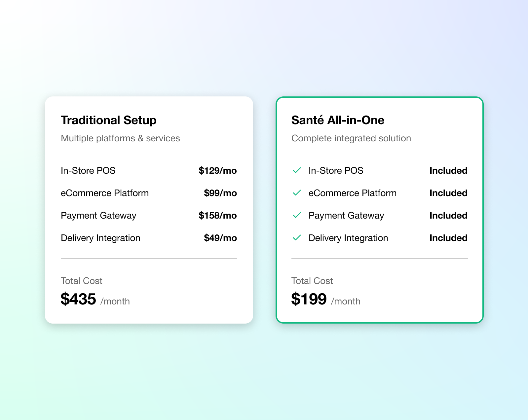Click the $158/mo Payment Gateway price
This screenshot has height=420, width=528.
point(217,216)
